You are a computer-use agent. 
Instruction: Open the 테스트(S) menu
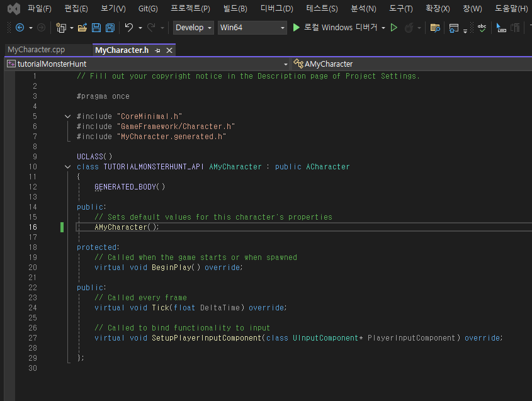click(x=322, y=8)
